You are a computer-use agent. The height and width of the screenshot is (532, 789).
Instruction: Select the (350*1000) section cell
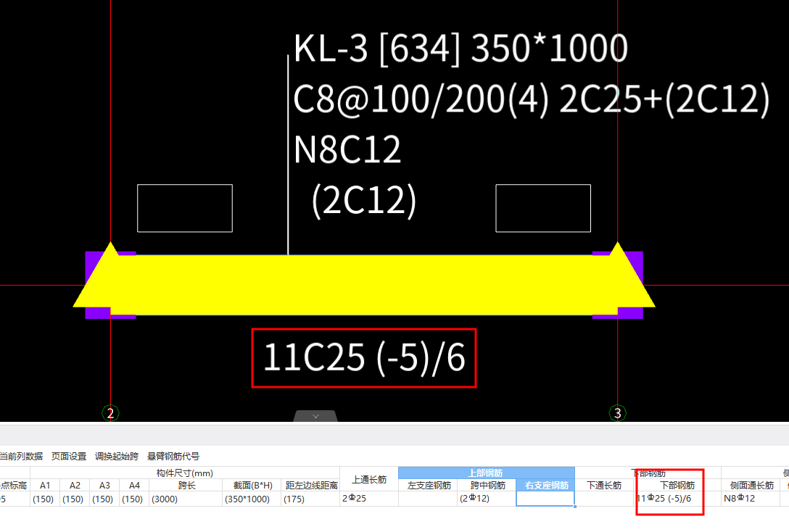click(252, 499)
